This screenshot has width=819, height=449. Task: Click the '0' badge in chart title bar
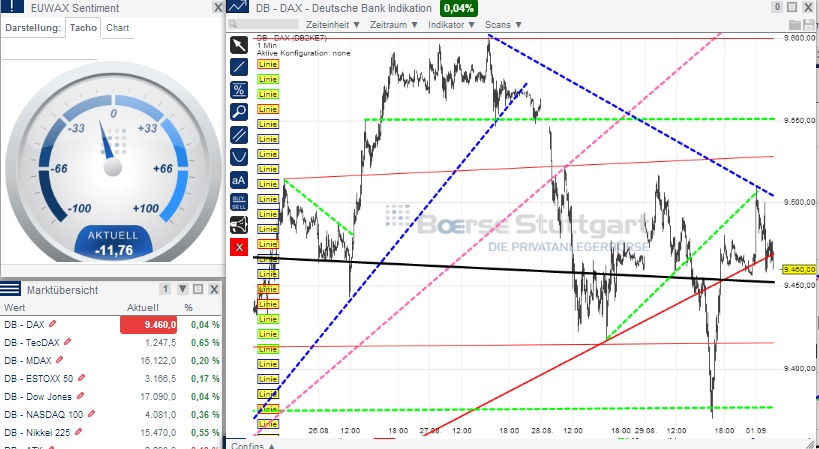[777, 7]
